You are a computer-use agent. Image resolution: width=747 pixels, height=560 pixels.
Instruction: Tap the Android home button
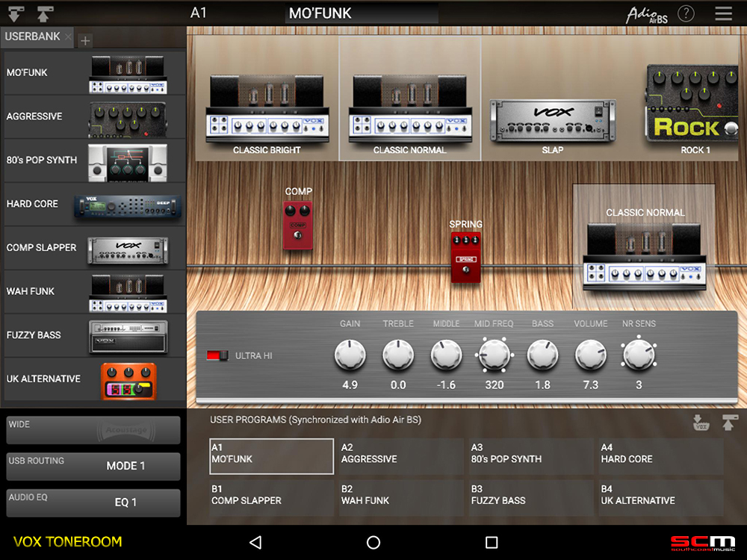[x=373, y=542]
